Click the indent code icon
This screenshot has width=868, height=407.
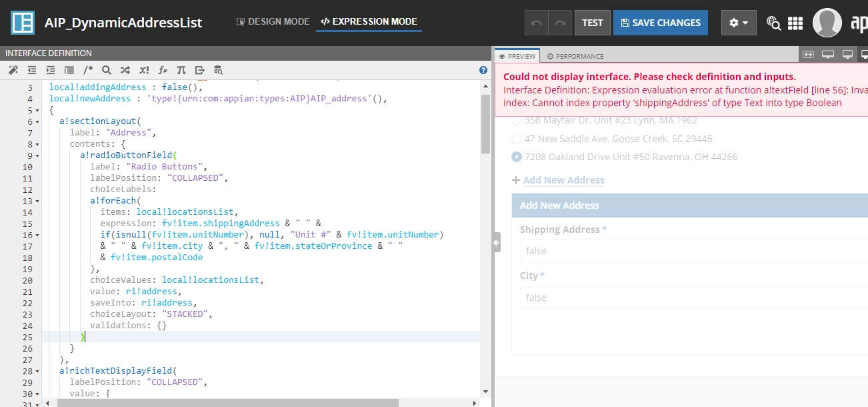(x=51, y=70)
